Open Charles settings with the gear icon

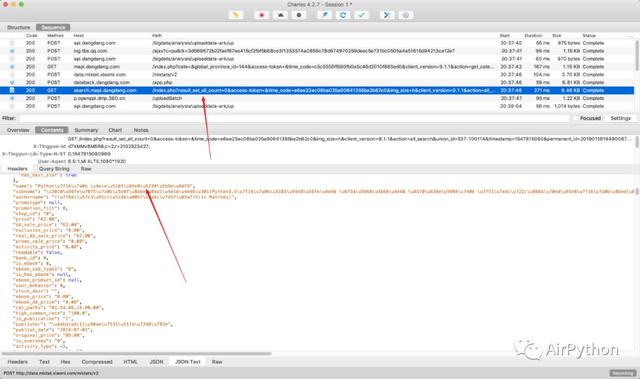tap(406, 15)
